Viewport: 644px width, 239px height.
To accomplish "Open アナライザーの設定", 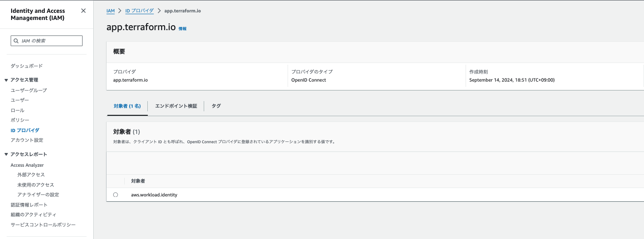I will [38, 195].
